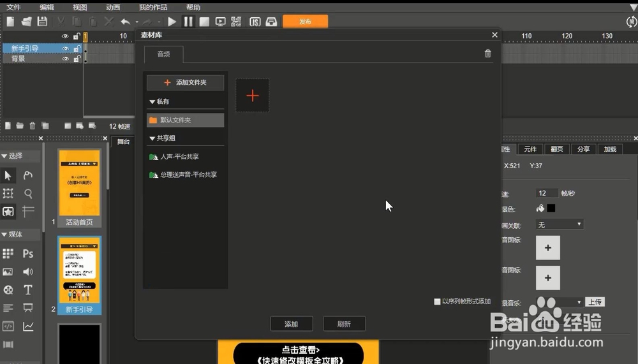The width and height of the screenshot is (638, 364).
Task: Toggle visibility of 新手引导 layer
Action: (65, 48)
